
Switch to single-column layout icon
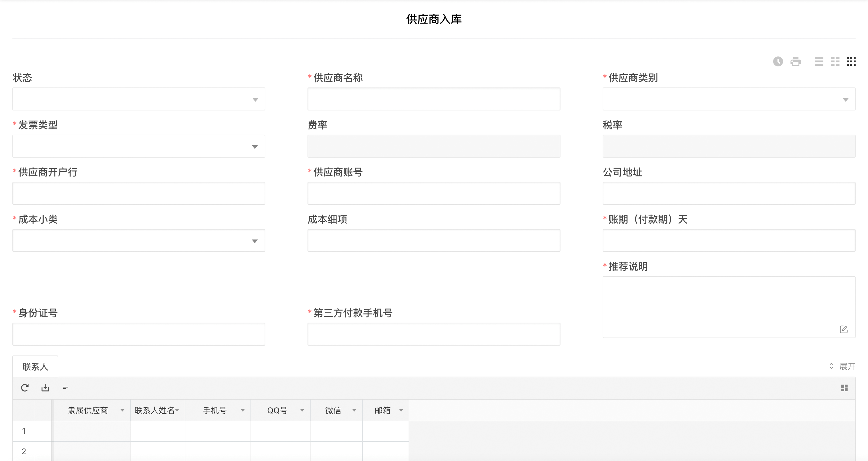tap(819, 61)
